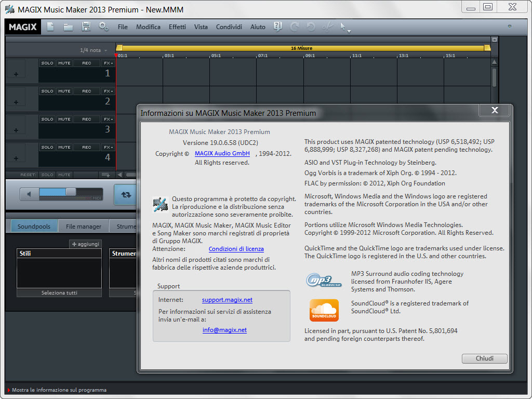The image size is (532, 399).
Task: Arm REC on track 4
Action: click(87, 148)
